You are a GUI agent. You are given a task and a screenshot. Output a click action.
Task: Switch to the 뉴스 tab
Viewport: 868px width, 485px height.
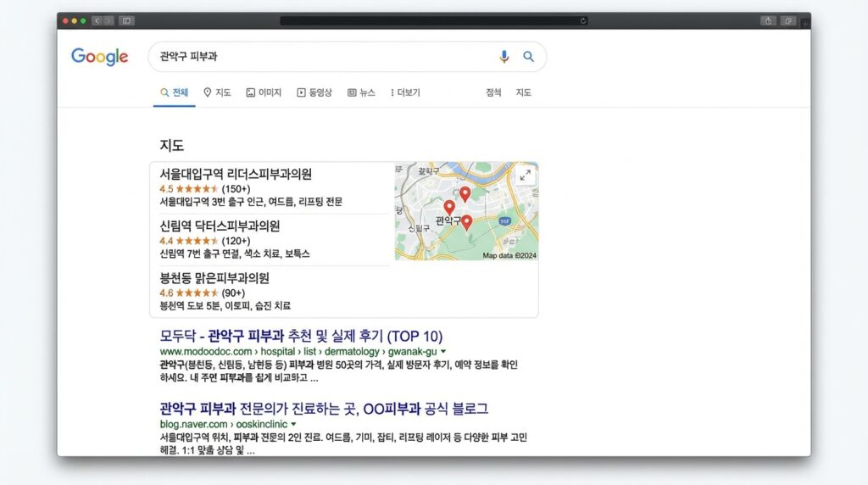pos(361,92)
